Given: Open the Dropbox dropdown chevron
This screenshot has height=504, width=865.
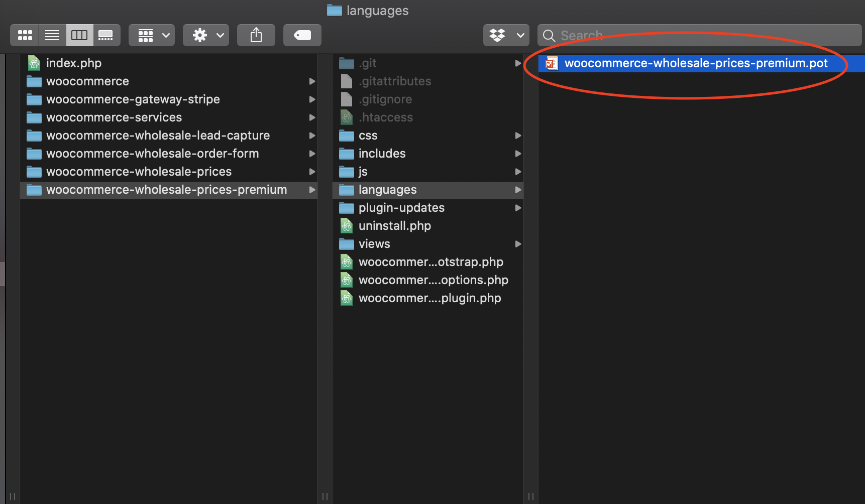Looking at the screenshot, I should click(x=520, y=35).
